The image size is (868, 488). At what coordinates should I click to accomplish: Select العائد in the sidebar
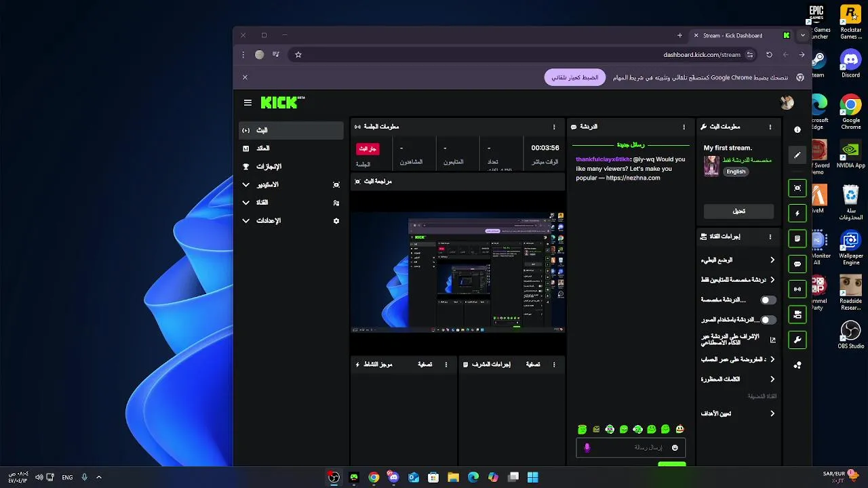[x=291, y=148]
